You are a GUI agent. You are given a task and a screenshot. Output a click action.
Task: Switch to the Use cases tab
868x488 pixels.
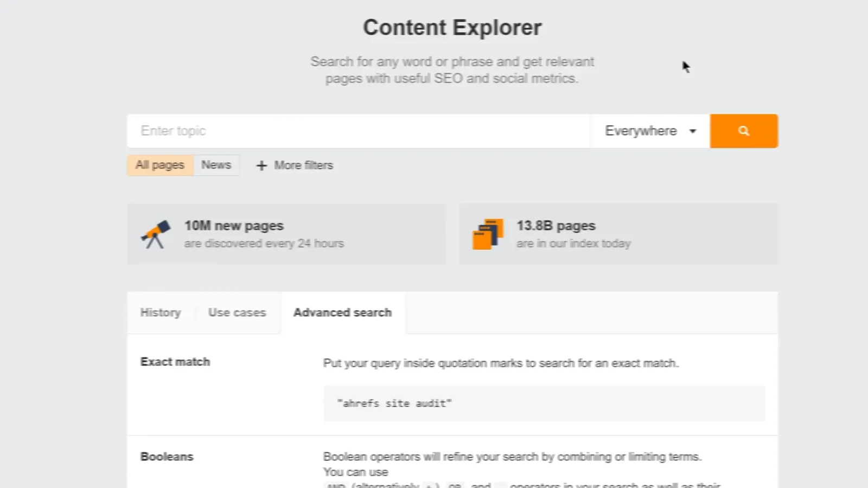[237, 312]
